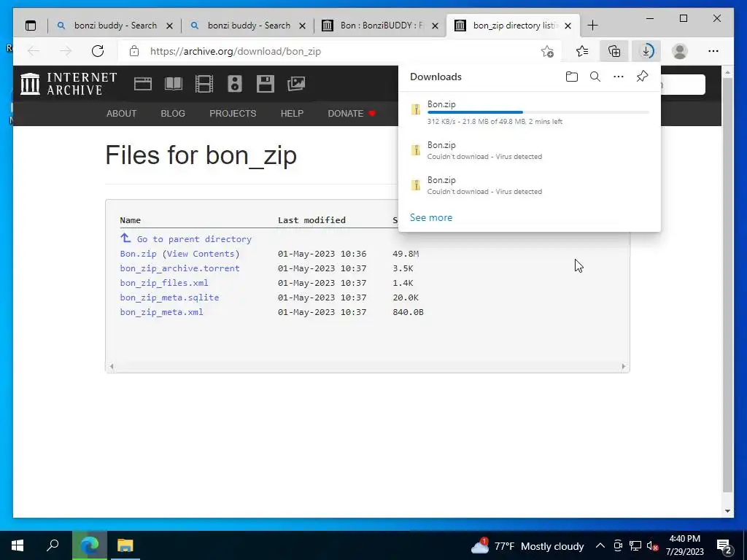Viewport: 747px width, 560px height.
Task: Click the DONATE menu item
Action: point(352,114)
